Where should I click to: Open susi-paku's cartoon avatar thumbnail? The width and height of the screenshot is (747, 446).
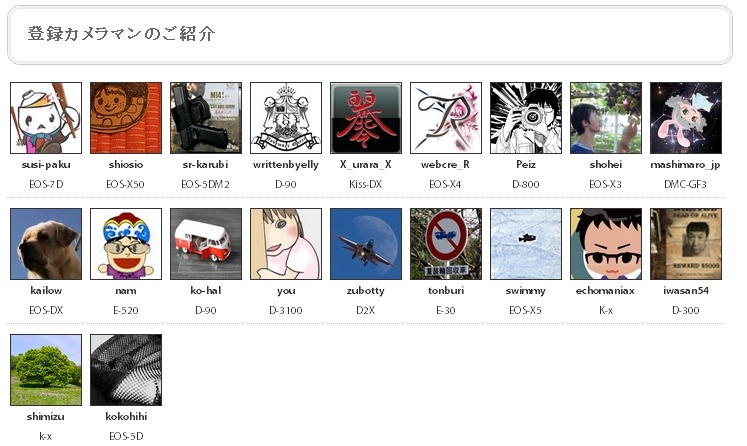click(46, 118)
